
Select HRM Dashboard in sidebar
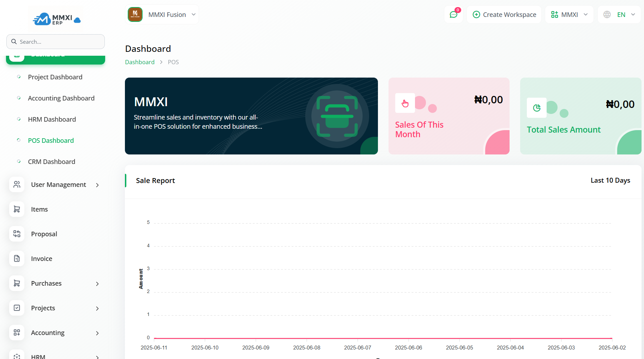pos(52,119)
